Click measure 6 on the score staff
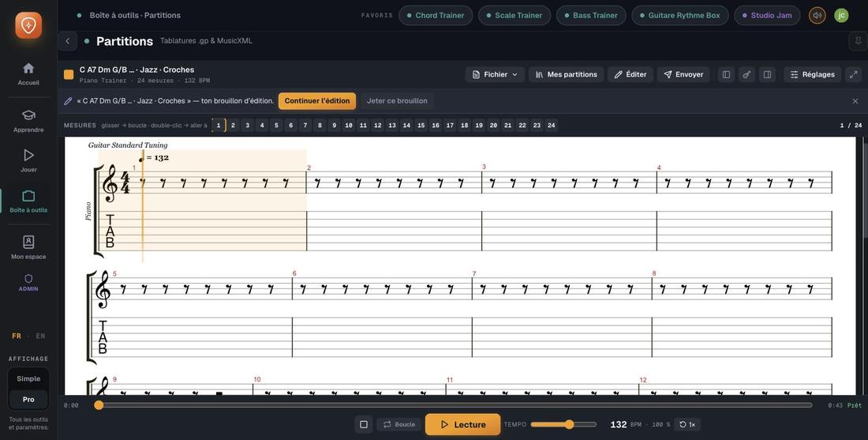The image size is (868, 440). 382,288
